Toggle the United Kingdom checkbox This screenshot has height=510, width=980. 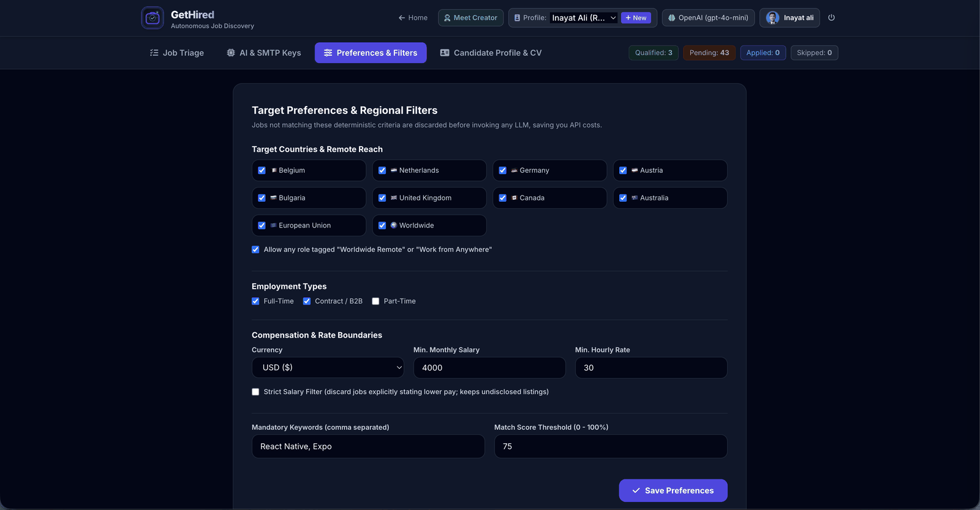click(x=382, y=198)
